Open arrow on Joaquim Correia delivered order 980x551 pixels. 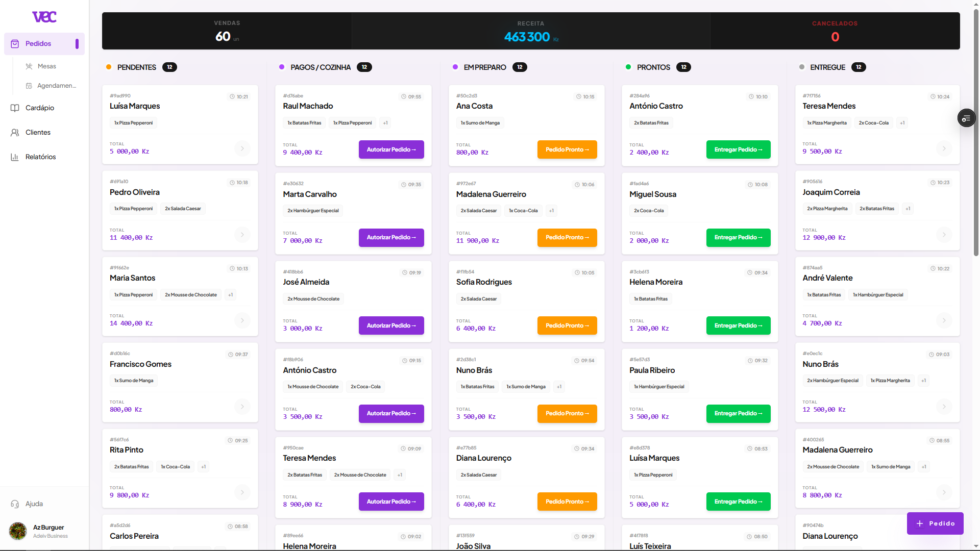(x=944, y=235)
